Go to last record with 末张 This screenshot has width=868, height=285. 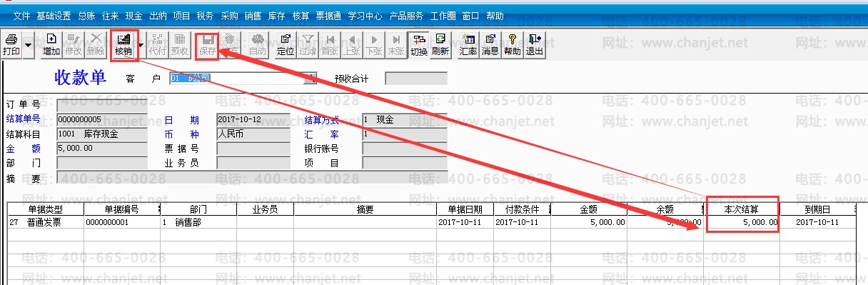coord(395,44)
